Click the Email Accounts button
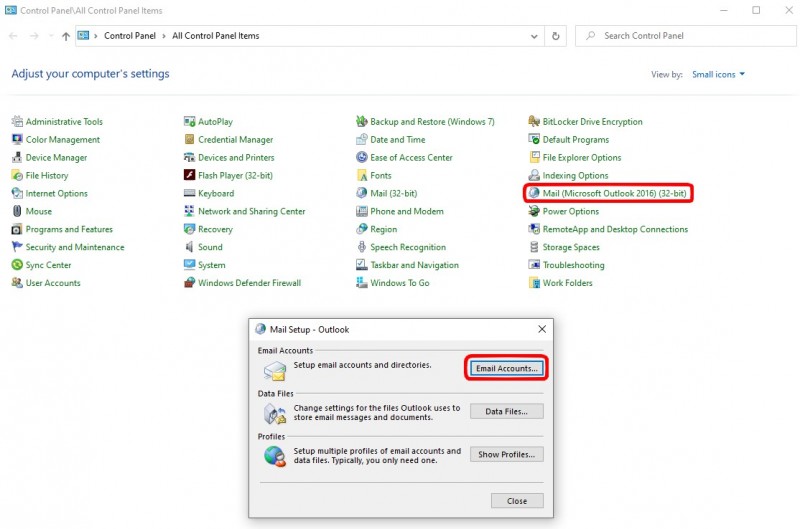800x529 pixels. (x=507, y=369)
